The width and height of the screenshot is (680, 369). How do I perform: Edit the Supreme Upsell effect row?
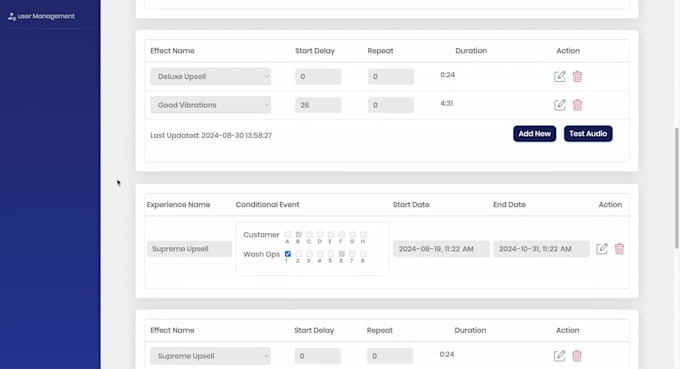coord(559,356)
